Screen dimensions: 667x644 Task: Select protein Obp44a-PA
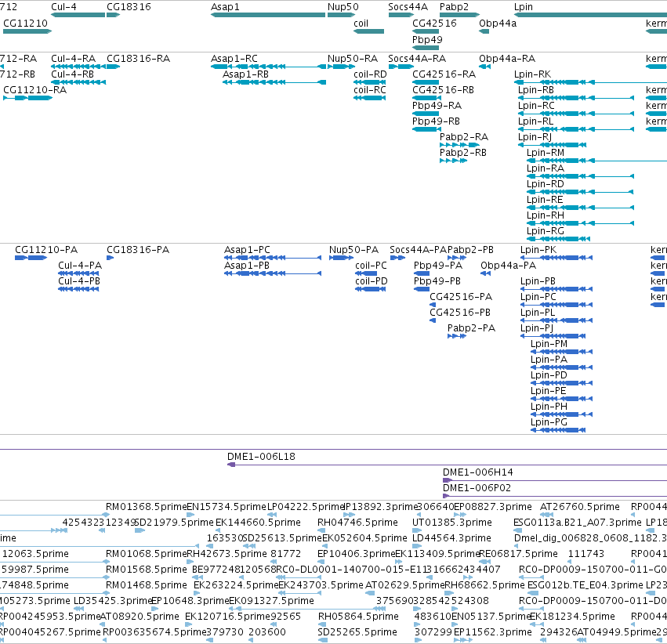point(485,273)
